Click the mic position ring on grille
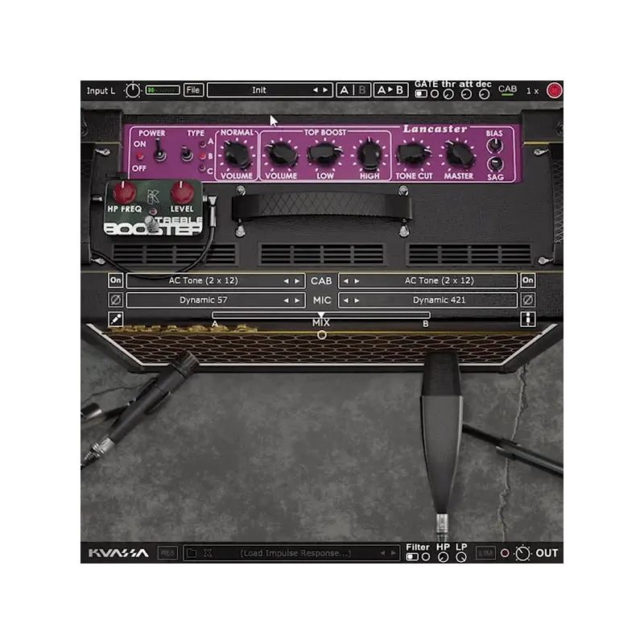 coord(322,335)
